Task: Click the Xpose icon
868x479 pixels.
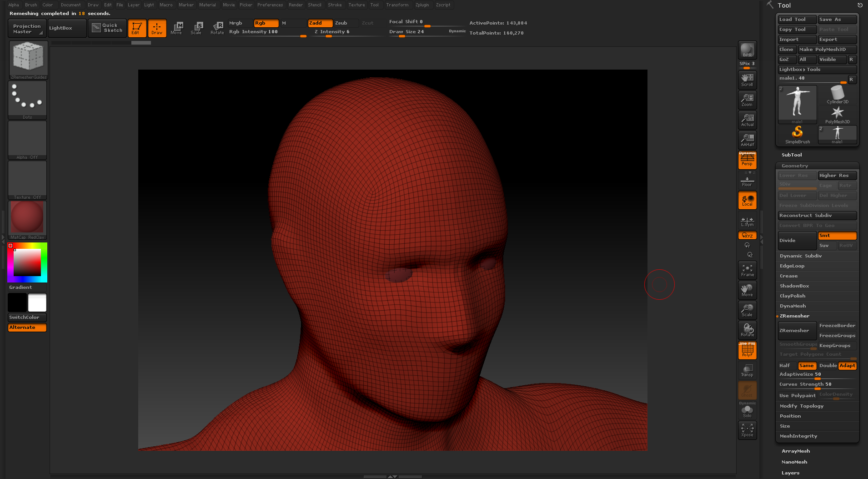Action: (x=747, y=430)
